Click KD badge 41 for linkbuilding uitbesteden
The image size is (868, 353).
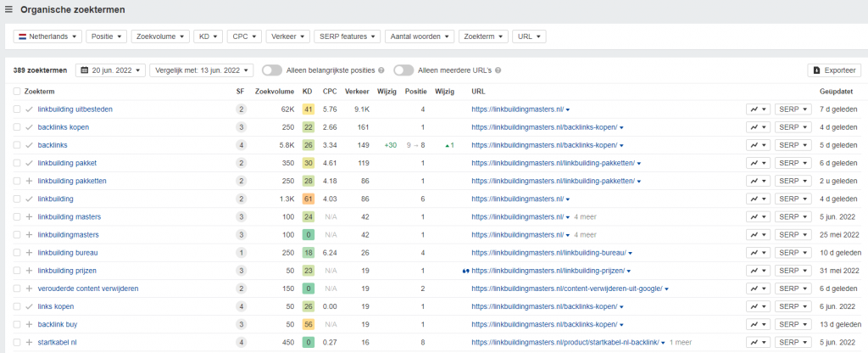309,109
